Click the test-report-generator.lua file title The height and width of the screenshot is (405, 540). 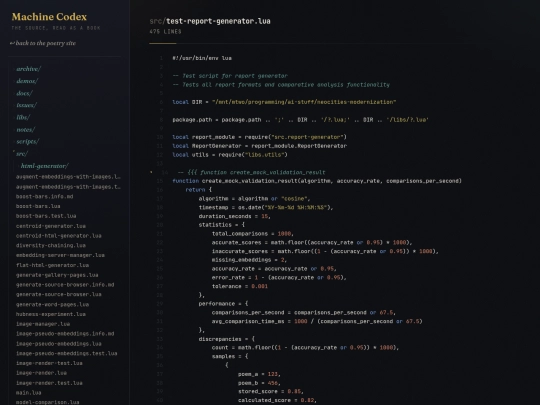click(x=218, y=21)
